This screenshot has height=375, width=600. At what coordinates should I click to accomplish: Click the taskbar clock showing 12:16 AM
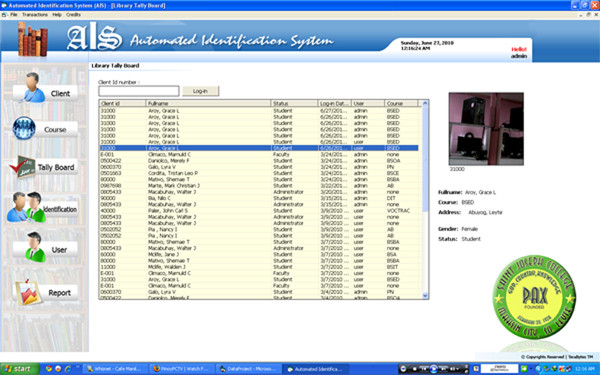pos(584,369)
